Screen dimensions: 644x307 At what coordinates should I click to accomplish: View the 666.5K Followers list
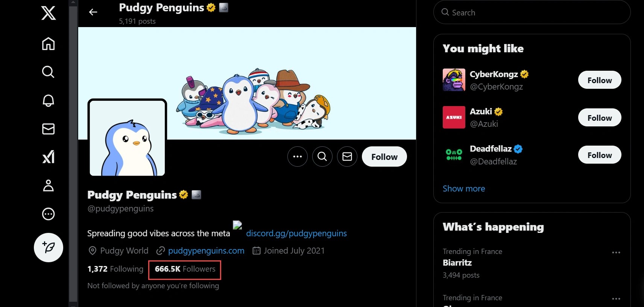point(185,269)
